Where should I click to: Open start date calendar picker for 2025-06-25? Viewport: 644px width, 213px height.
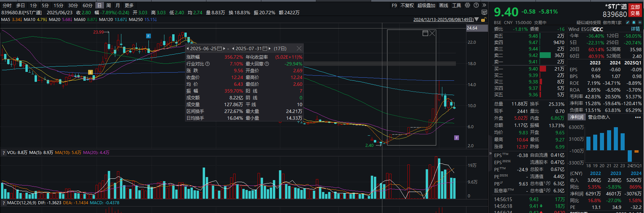point(219,49)
